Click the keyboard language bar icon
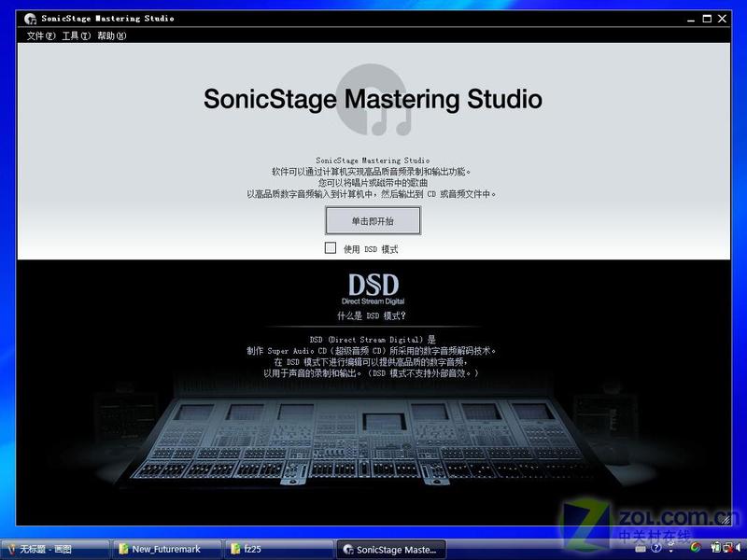Screen dimensions: 747x560 point(641,549)
